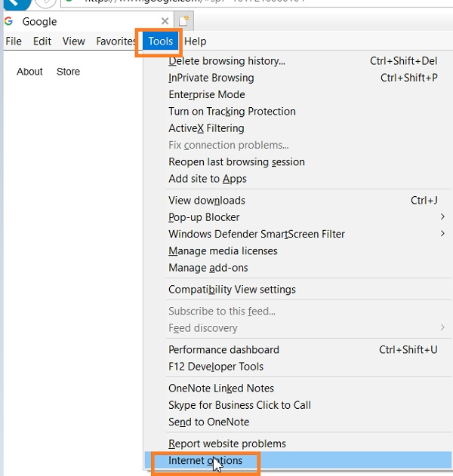Open Manage add-ons
Image resolution: width=453 pixels, height=476 pixels.
point(208,268)
